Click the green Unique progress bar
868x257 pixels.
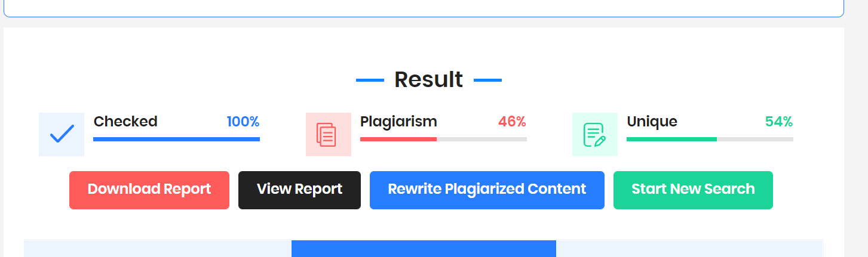point(710,140)
